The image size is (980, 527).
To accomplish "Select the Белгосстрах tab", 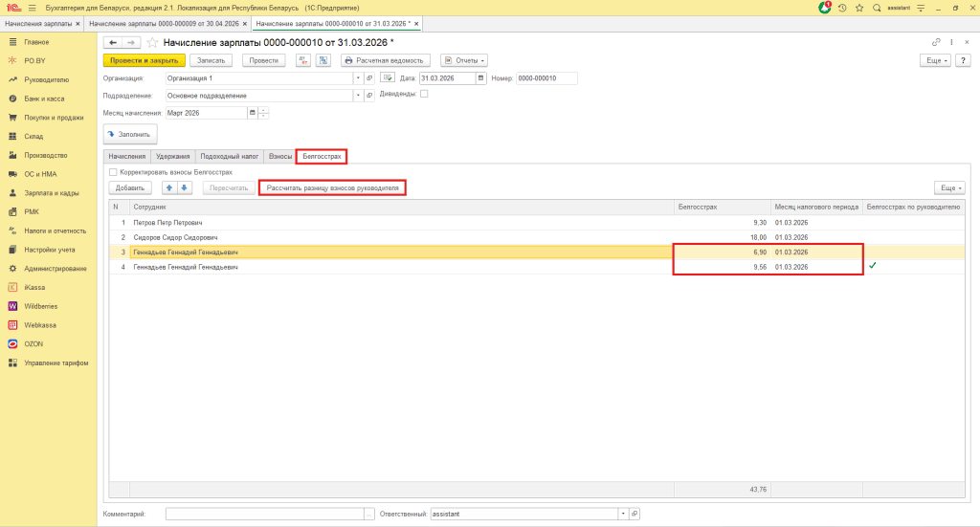I will click(x=322, y=156).
